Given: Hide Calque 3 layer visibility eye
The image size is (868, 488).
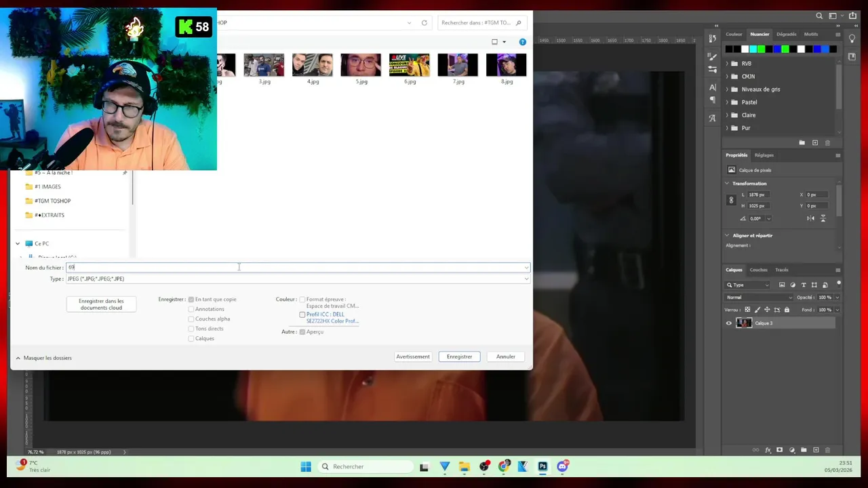Looking at the screenshot, I should pyautogui.click(x=729, y=323).
